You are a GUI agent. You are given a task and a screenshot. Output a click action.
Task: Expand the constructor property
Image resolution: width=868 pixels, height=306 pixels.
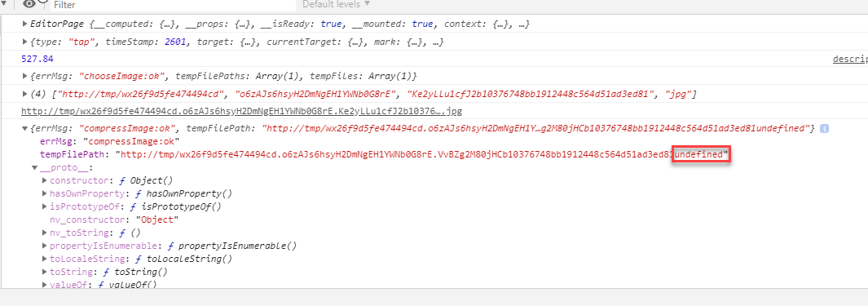[x=45, y=180]
